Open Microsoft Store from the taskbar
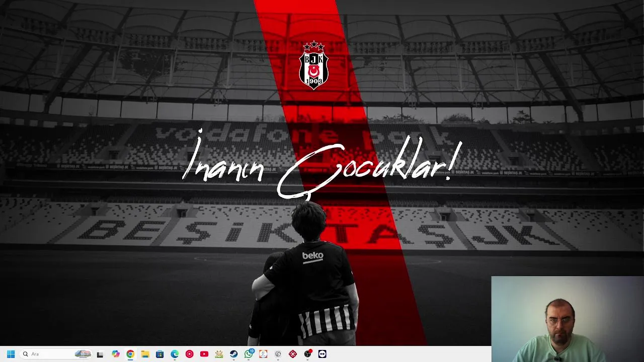Image resolution: width=644 pixels, height=362 pixels. click(x=160, y=354)
